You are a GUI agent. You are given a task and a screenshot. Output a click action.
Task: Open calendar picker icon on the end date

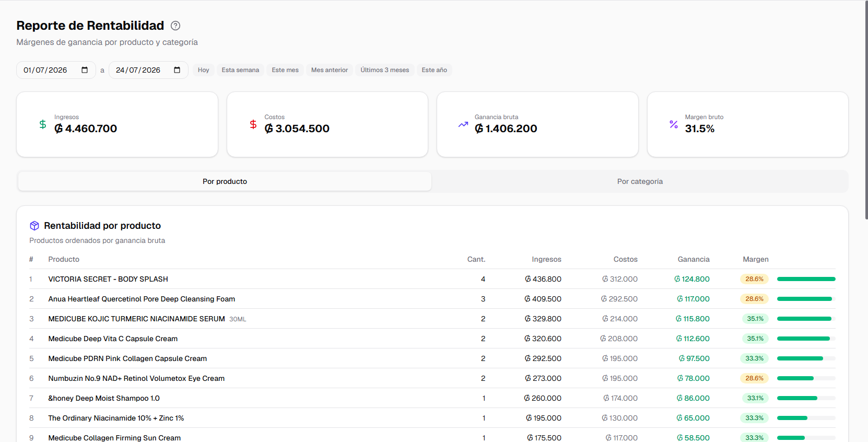click(x=177, y=70)
